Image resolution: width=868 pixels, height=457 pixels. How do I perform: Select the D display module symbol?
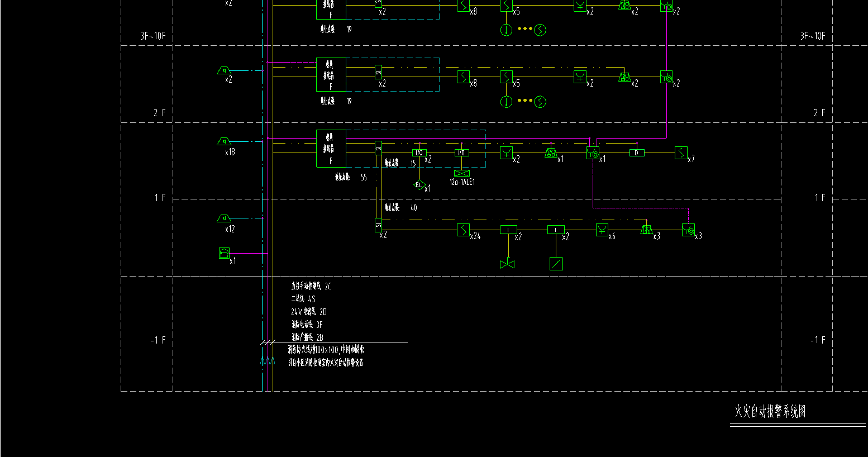[637, 153]
